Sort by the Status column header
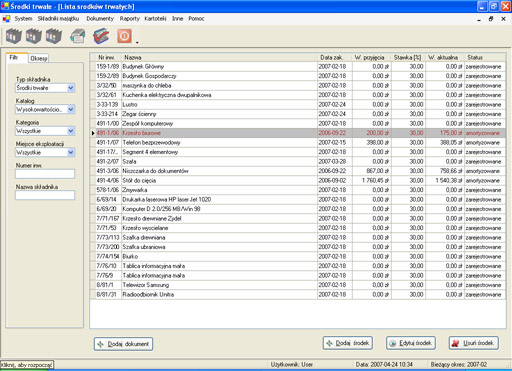 [485, 57]
